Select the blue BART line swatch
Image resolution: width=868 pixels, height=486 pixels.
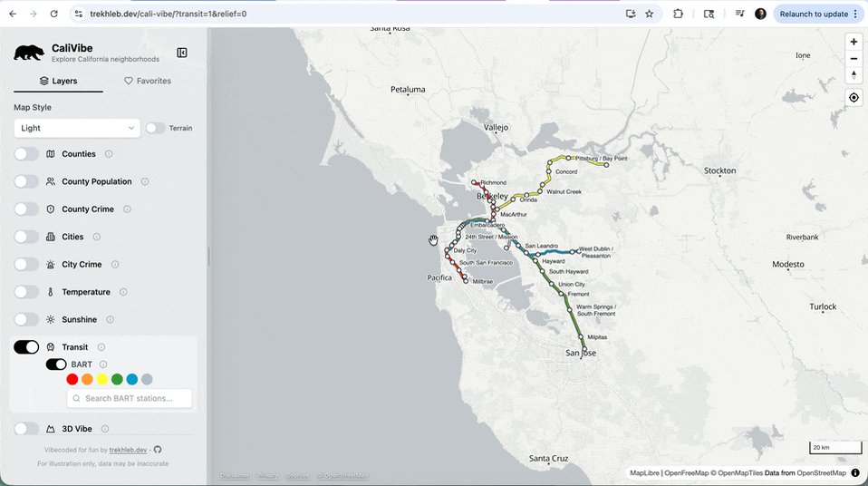pos(131,380)
